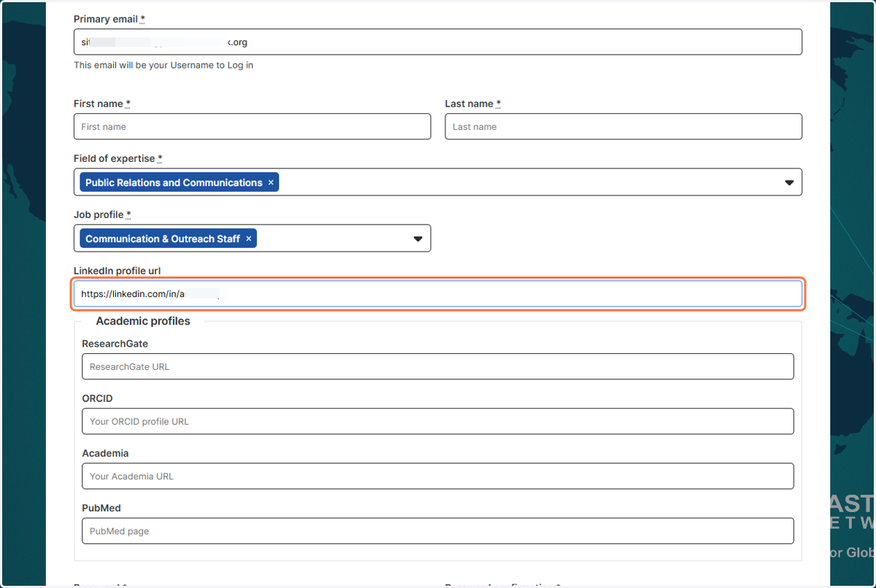This screenshot has width=876, height=588.
Task: Click the LinkedIn profile url field
Action: (438, 294)
